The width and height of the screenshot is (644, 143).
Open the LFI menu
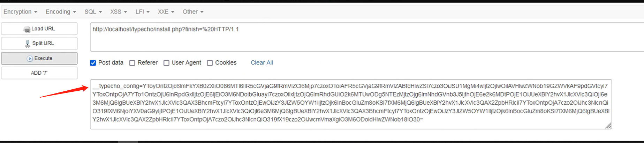pyautogui.click(x=142, y=12)
